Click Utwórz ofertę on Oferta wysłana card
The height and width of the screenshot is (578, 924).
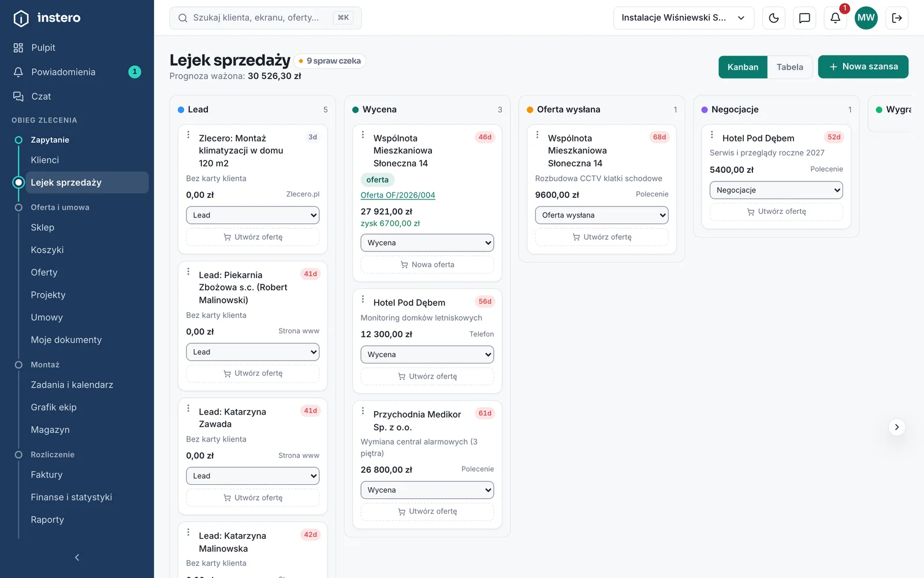click(602, 237)
